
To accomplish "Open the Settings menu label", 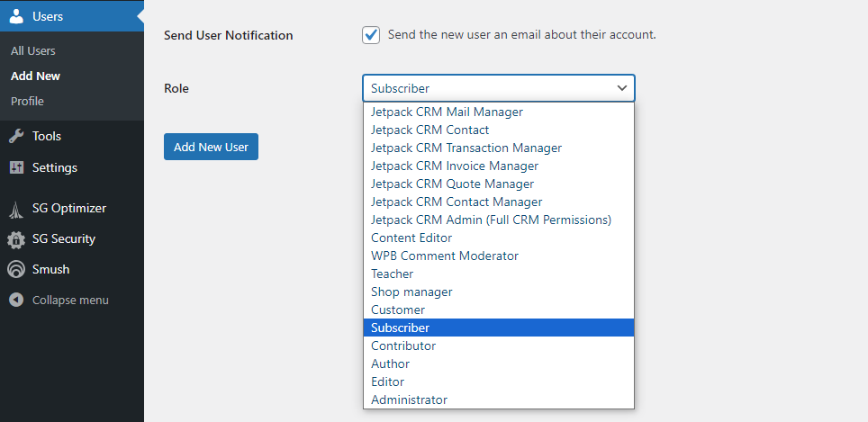I will (55, 167).
